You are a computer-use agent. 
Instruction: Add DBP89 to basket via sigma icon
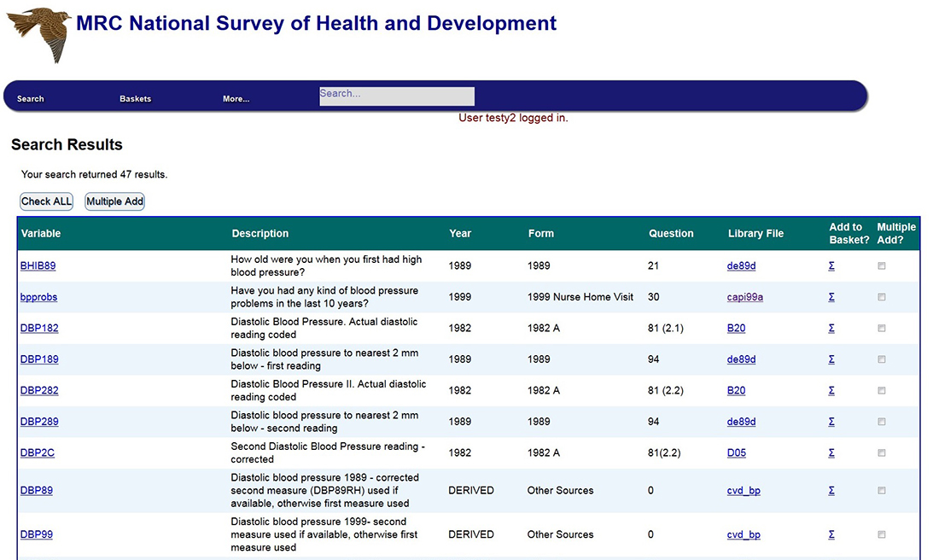(x=831, y=491)
